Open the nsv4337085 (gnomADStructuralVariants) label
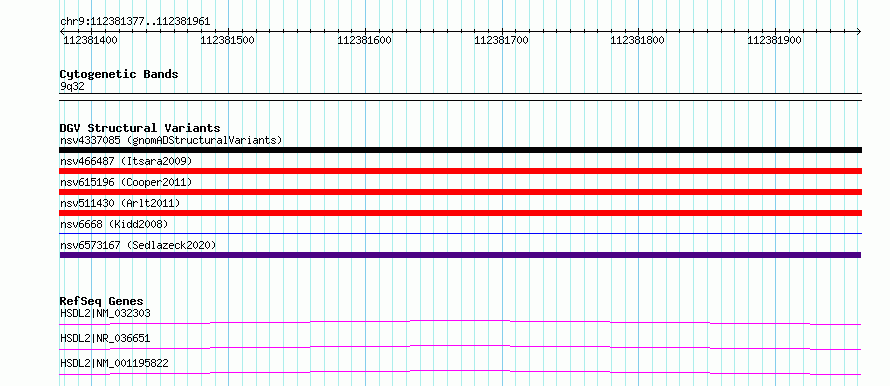 171,140
